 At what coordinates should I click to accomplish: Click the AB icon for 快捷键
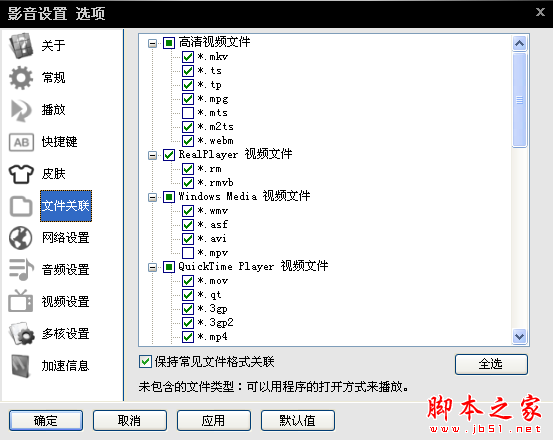[21, 142]
